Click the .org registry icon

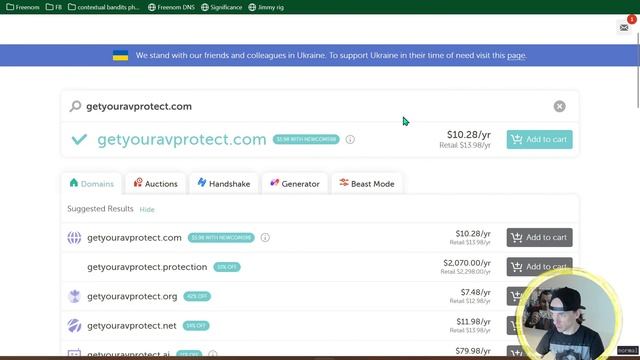coord(74,296)
